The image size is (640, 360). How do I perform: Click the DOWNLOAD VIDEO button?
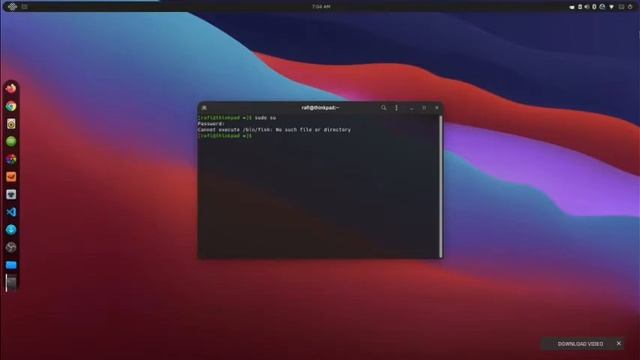580,344
